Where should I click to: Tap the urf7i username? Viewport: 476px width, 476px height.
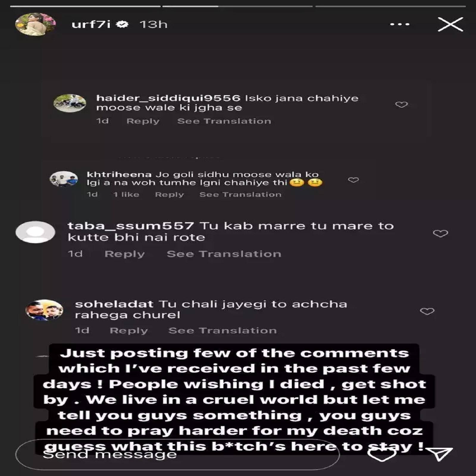pyautogui.click(x=91, y=24)
